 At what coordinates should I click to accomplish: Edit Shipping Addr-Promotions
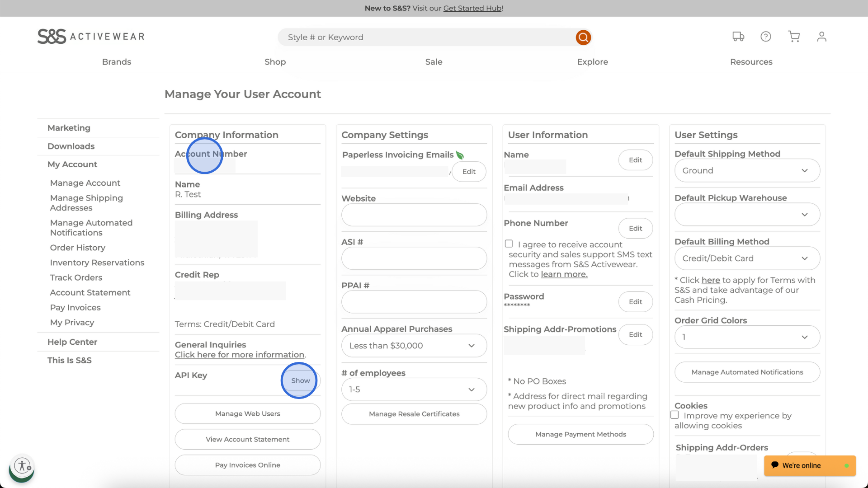[635, 334]
